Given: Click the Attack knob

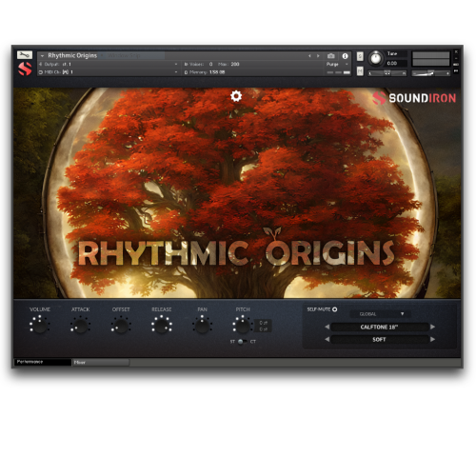Looking at the screenshot, I should pyautogui.click(x=80, y=326).
